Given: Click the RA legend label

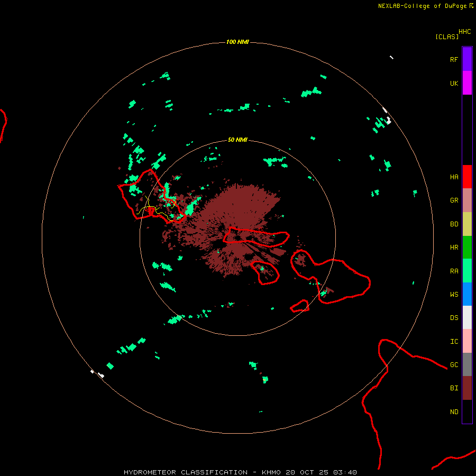Looking at the screenshot, I should point(454,271).
